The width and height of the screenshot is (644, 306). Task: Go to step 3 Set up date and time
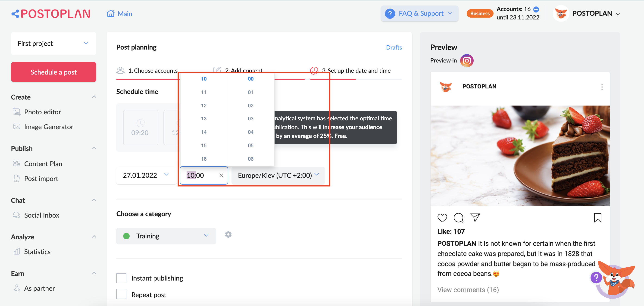coord(356,71)
